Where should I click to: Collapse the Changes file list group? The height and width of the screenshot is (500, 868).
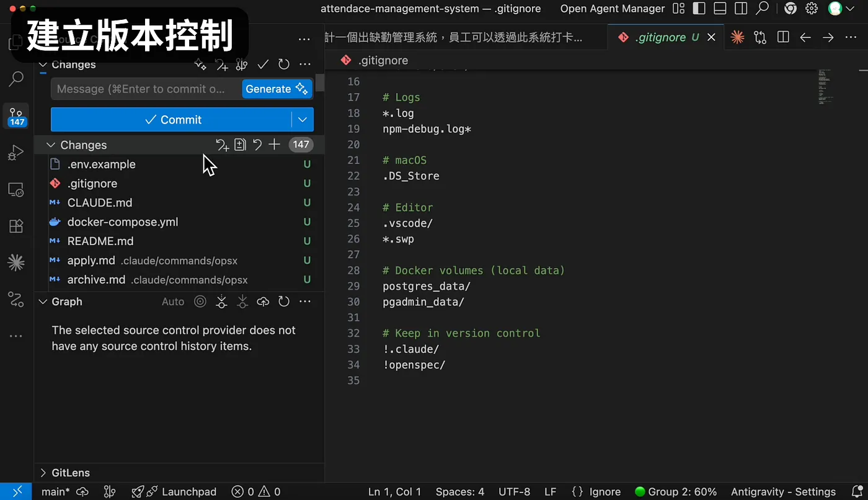tap(50, 145)
